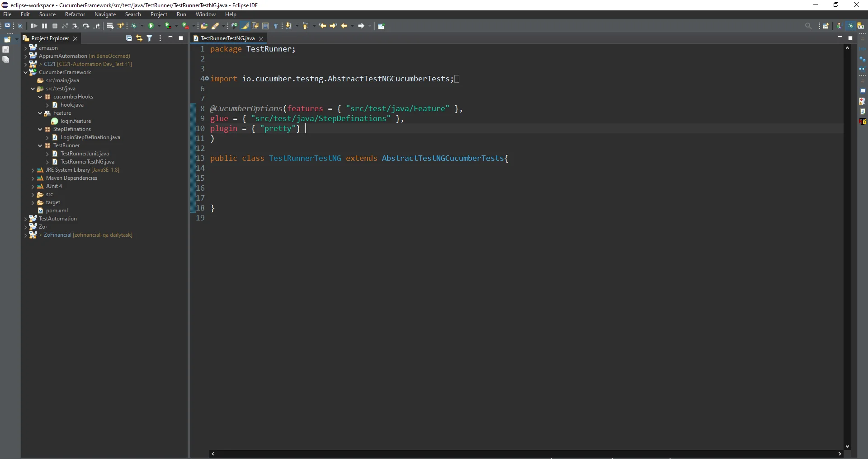Viewport: 868px width, 459px height.
Task: Select the TestRunnerTestNG.java editor tab
Action: [x=227, y=38]
